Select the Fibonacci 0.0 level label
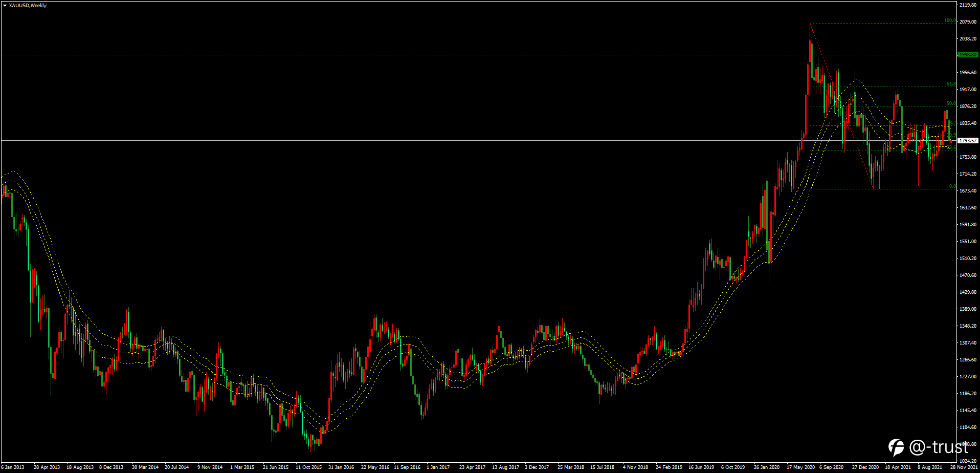The height and width of the screenshot is (473, 980). [952, 186]
